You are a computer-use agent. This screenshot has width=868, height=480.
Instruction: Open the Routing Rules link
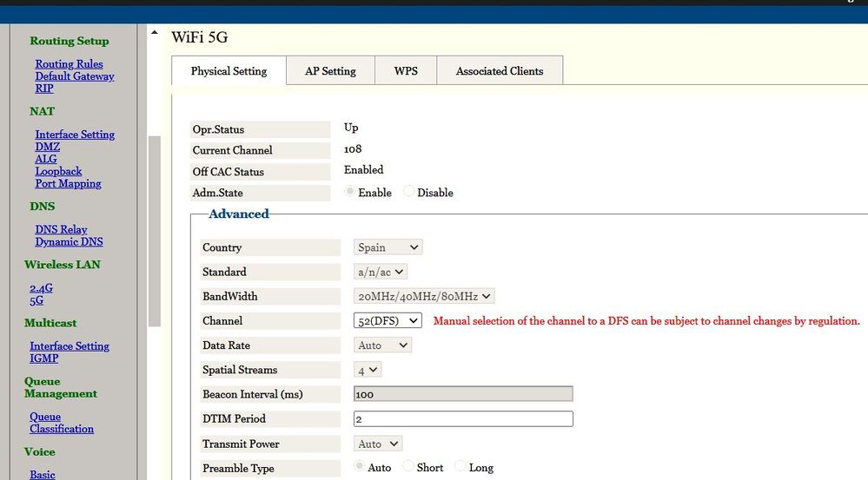tap(69, 64)
